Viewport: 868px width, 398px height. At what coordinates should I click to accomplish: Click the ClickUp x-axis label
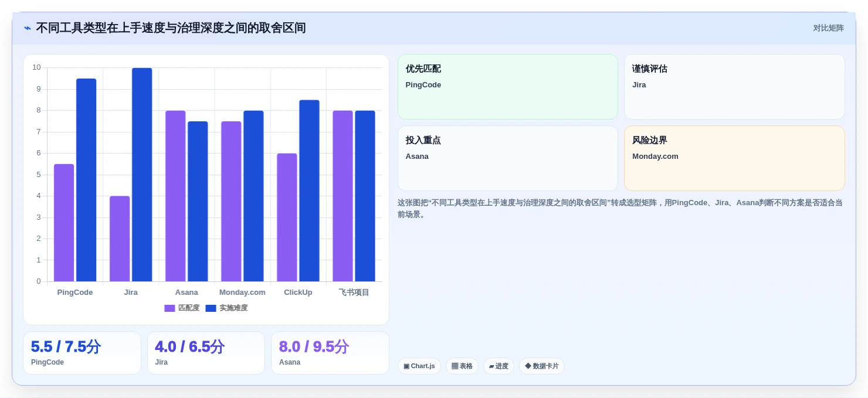coord(298,292)
